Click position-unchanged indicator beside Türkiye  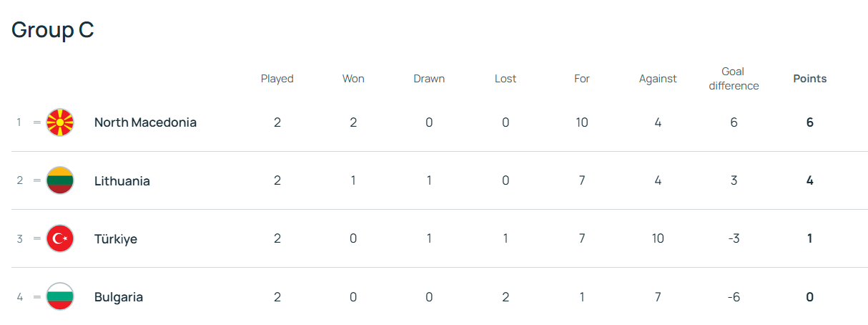(x=37, y=238)
